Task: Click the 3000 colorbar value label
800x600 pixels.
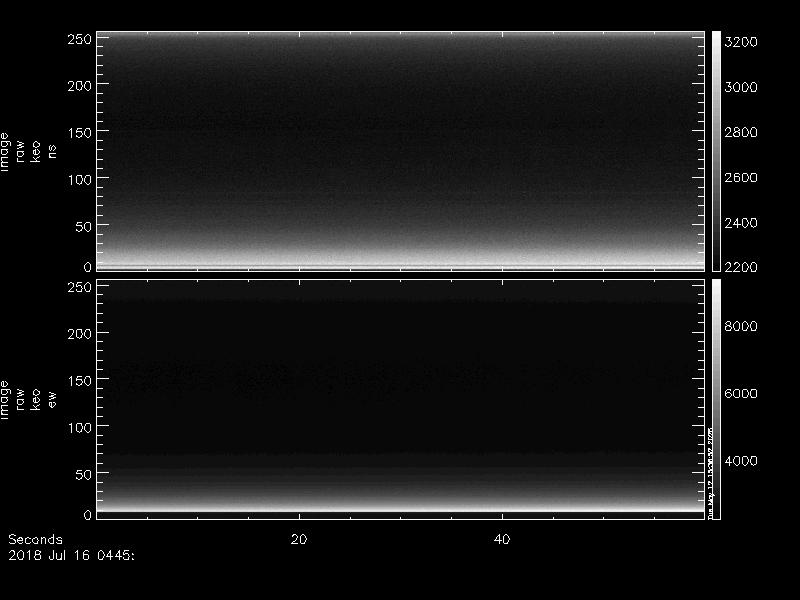Action: (741, 87)
